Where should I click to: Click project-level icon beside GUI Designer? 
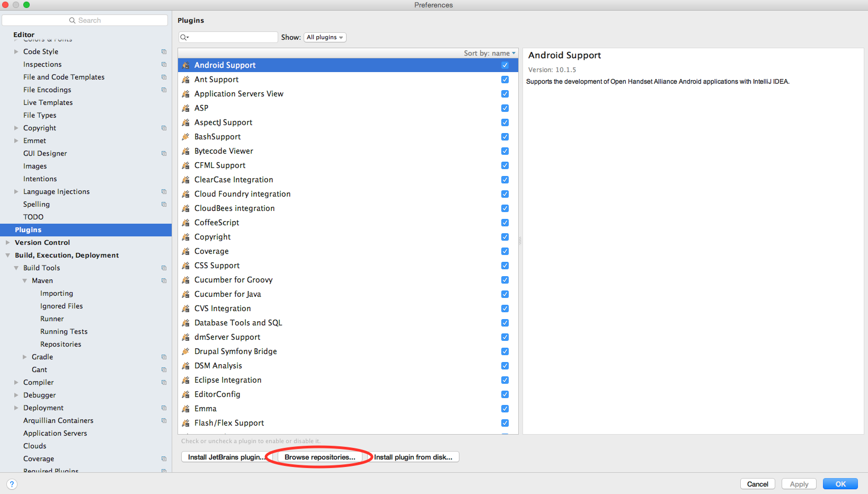pyautogui.click(x=164, y=153)
